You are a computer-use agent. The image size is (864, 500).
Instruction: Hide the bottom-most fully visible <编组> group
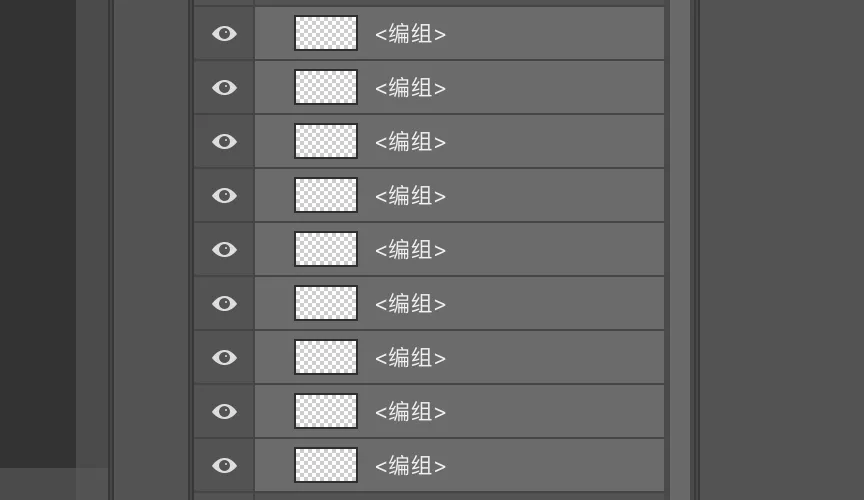tap(224, 466)
